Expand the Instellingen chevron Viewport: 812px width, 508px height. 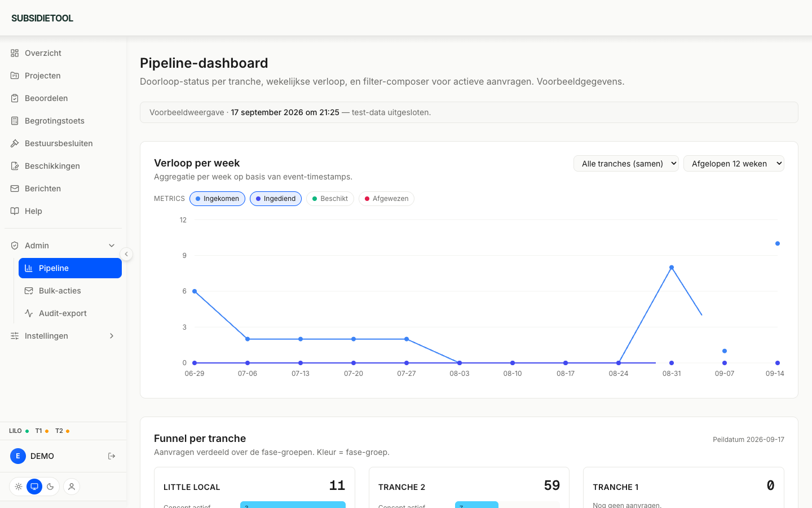112,336
